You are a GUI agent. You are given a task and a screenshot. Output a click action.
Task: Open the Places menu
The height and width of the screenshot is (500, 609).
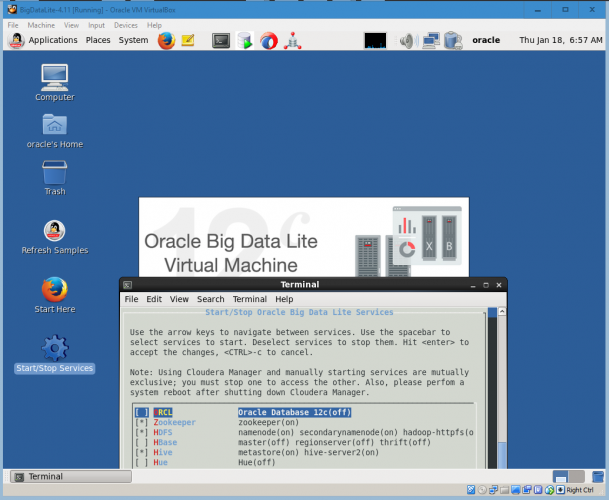[x=98, y=40]
